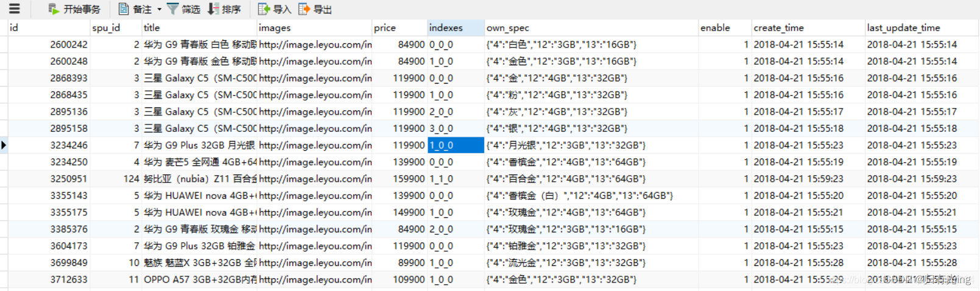Select the indexes column header
980x291 pixels.
456,27
